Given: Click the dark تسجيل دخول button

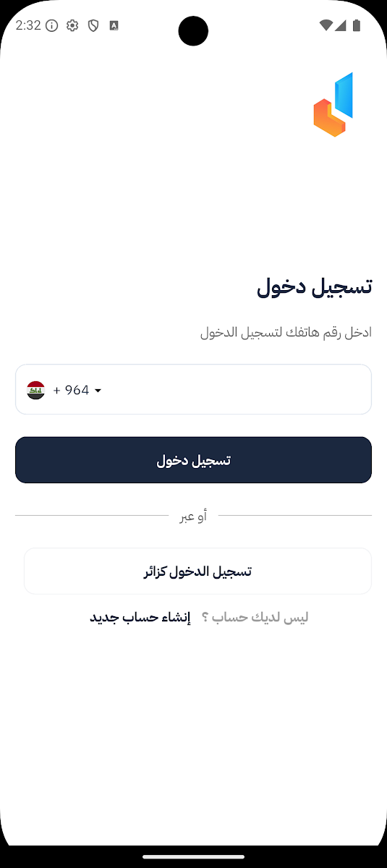Looking at the screenshot, I should (x=193, y=460).
